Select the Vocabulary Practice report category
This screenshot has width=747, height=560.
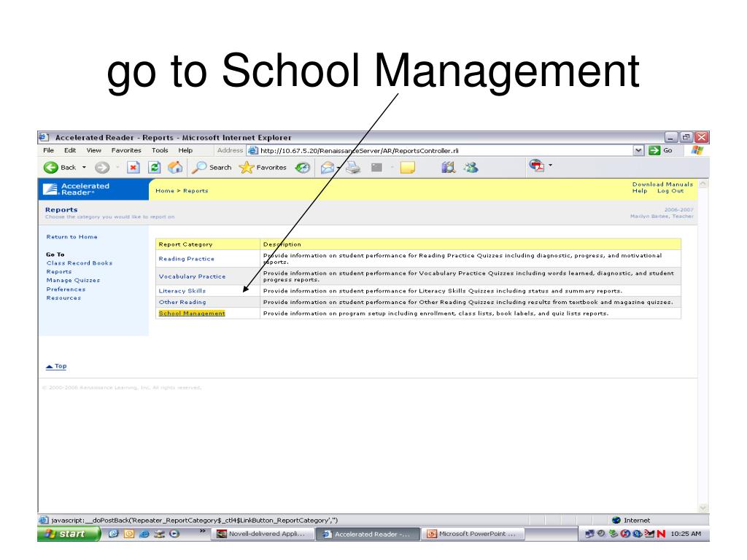coord(193,276)
